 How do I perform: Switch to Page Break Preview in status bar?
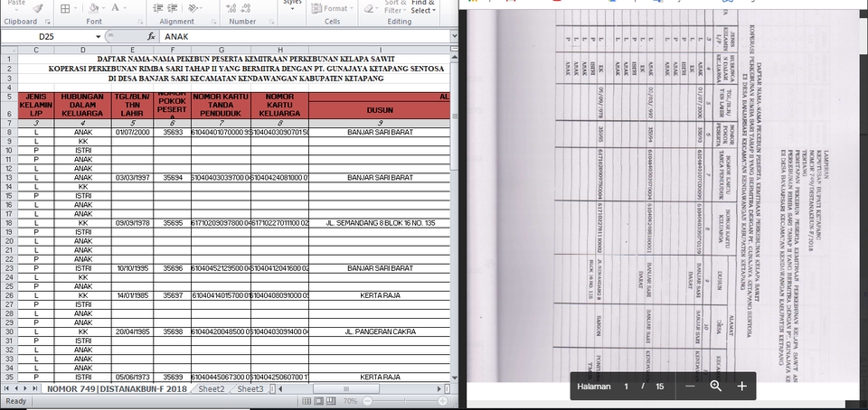click(x=331, y=401)
